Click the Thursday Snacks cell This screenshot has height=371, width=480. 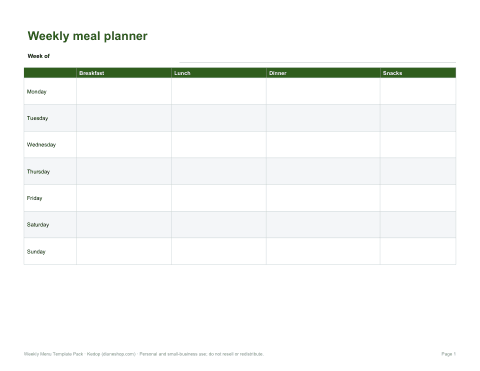click(418, 171)
